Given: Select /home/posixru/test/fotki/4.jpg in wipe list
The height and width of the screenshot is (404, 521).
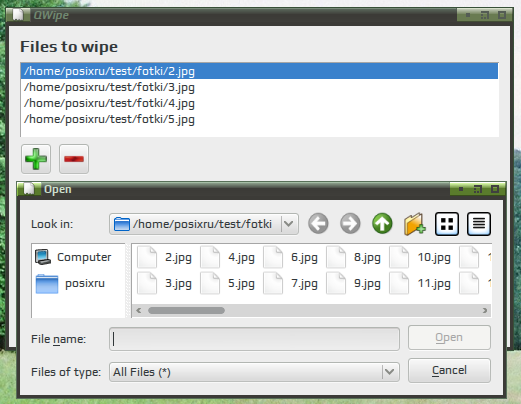Looking at the screenshot, I should 259,103.
